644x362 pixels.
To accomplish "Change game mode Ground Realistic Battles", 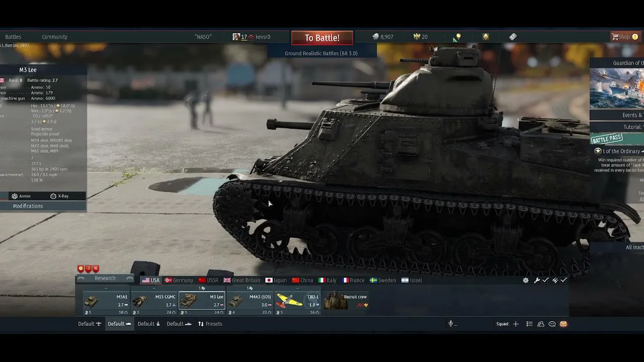I will tap(321, 53).
